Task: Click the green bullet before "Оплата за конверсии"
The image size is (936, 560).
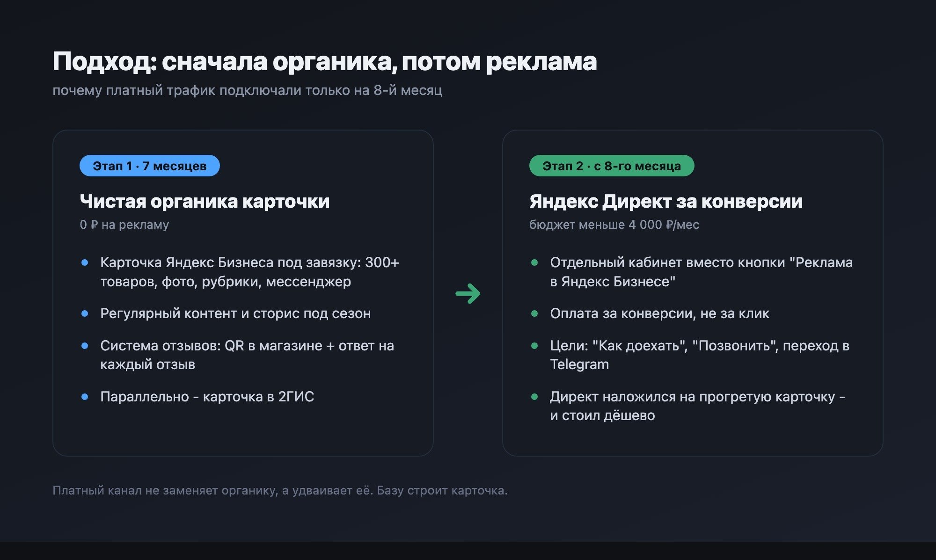Action: [534, 313]
